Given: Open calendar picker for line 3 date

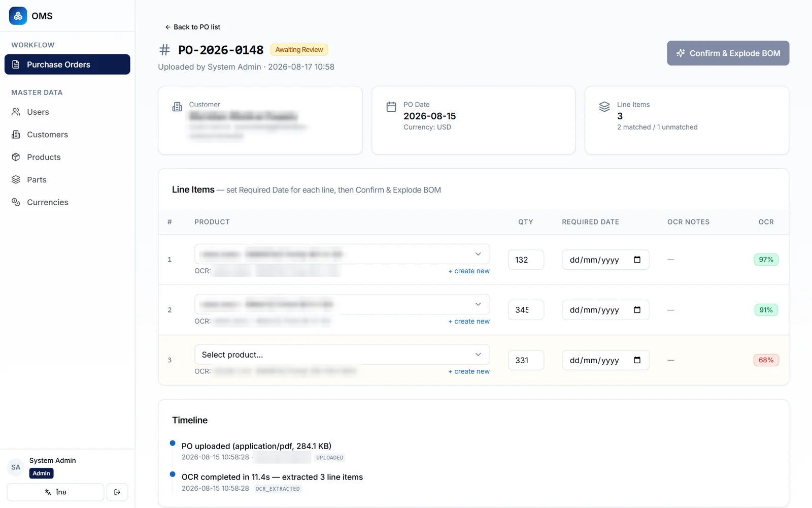Looking at the screenshot, I should coord(637,360).
